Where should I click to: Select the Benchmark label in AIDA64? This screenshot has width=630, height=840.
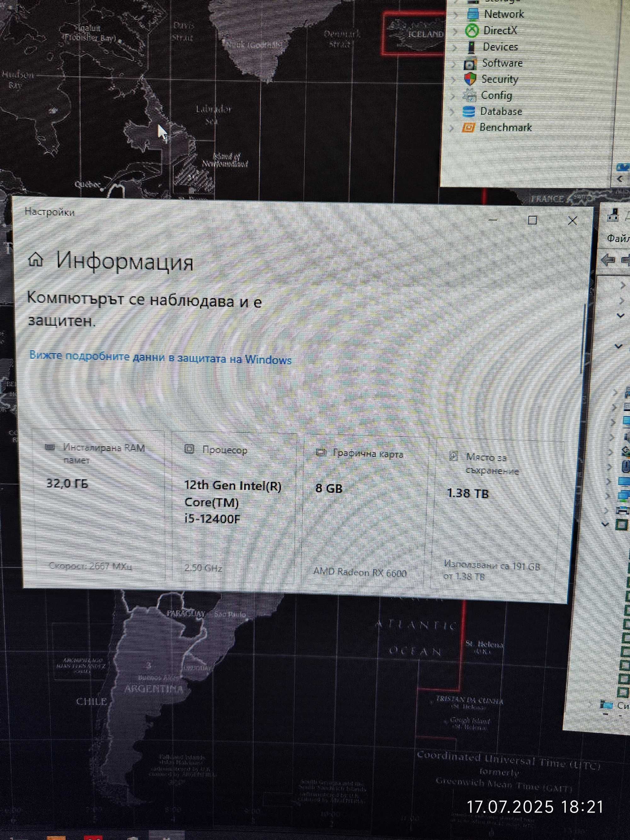click(x=506, y=128)
